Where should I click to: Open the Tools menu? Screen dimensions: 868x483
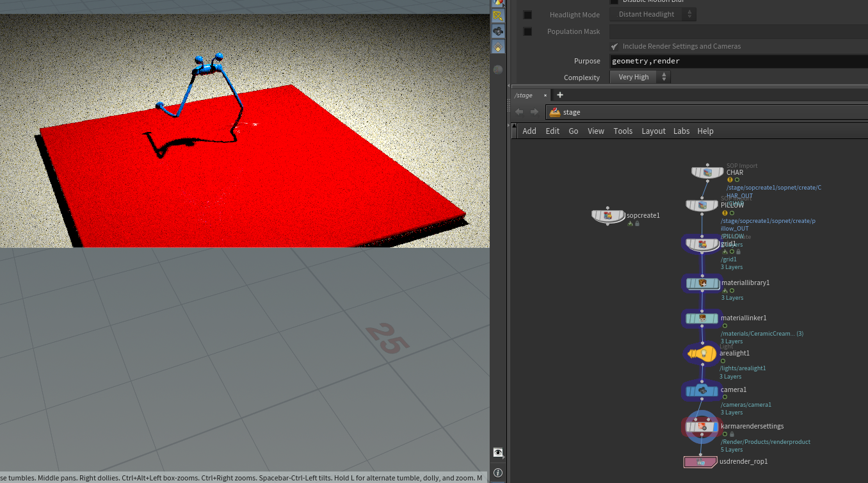pyautogui.click(x=623, y=131)
